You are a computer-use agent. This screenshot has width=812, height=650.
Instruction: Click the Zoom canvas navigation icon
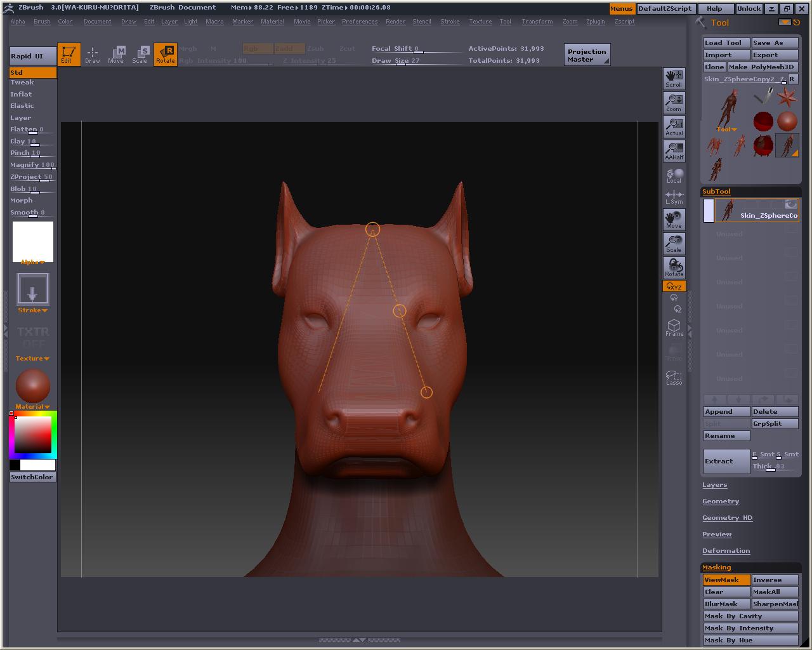click(x=674, y=103)
